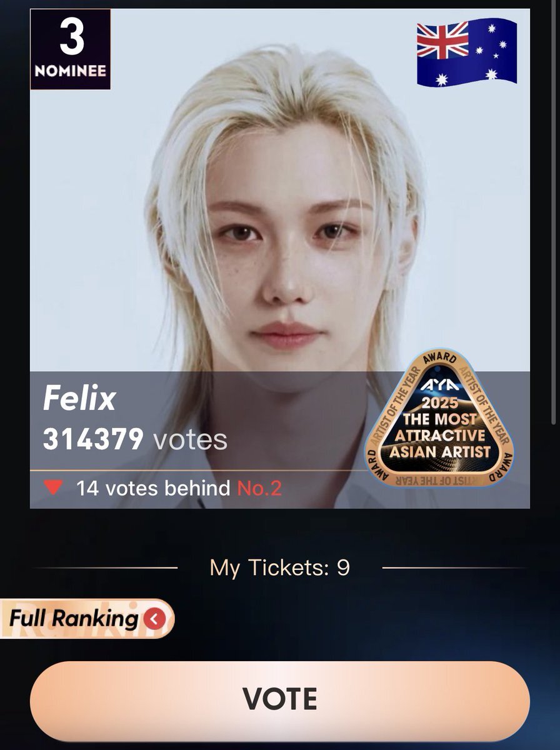
Task: Tap the 14 votes behind text
Action: tap(153, 488)
